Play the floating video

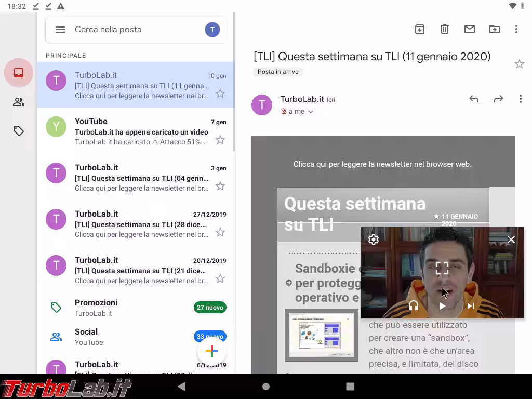(x=442, y=306)
